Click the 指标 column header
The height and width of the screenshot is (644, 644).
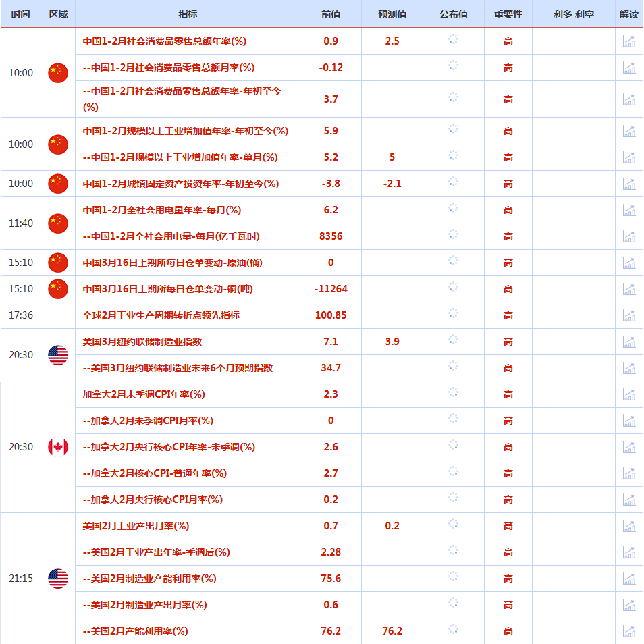188,14
